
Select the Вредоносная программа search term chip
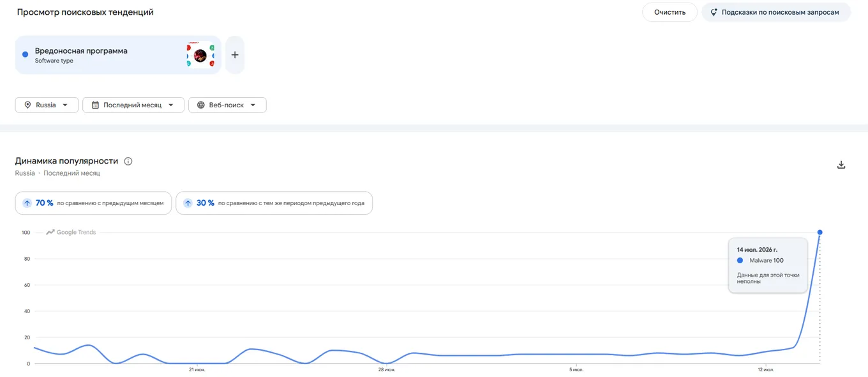[118, 55]
